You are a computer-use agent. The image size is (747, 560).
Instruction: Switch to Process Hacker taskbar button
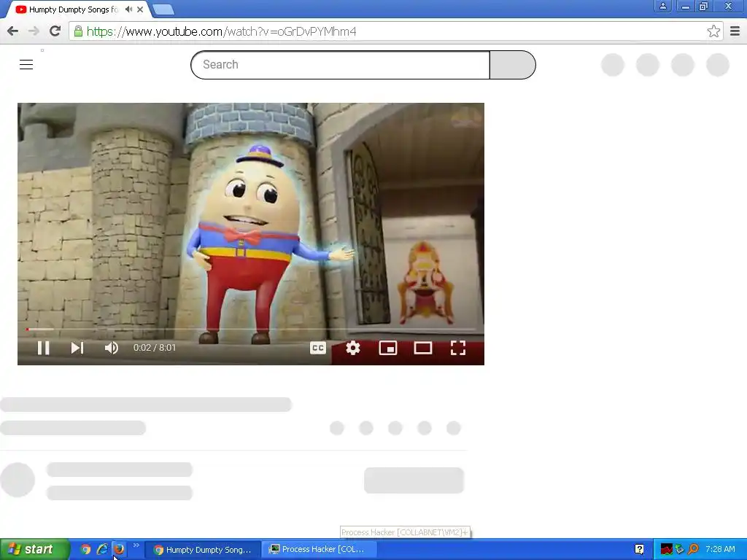320,550
